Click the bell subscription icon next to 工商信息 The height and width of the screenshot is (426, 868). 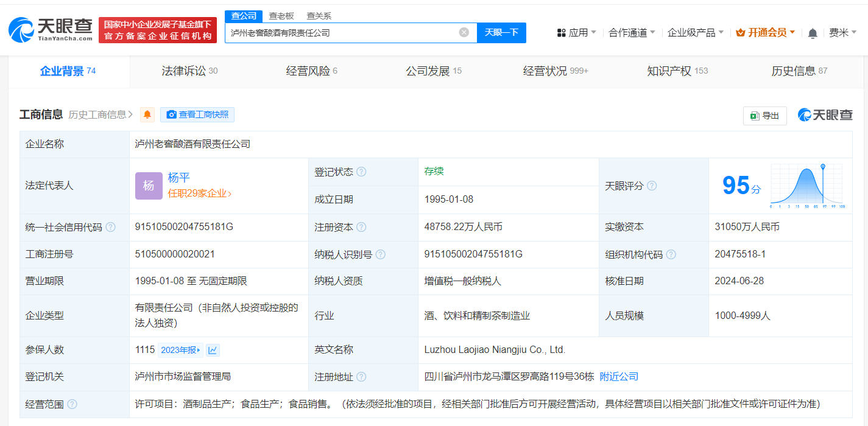[147, 114]
